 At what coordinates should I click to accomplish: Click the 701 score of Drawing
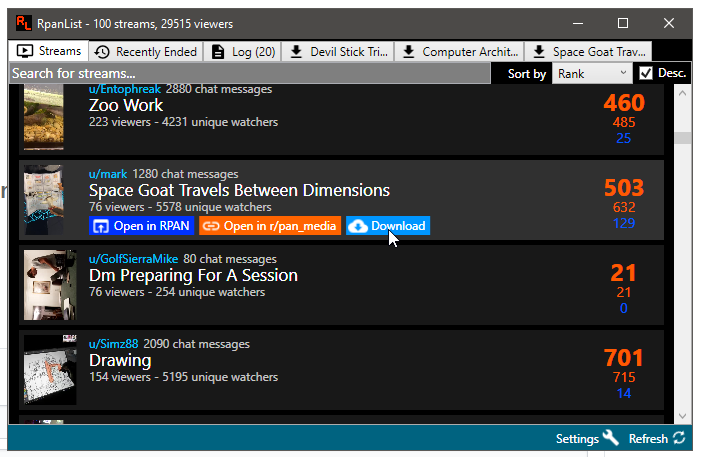click(x=623, y=358)
